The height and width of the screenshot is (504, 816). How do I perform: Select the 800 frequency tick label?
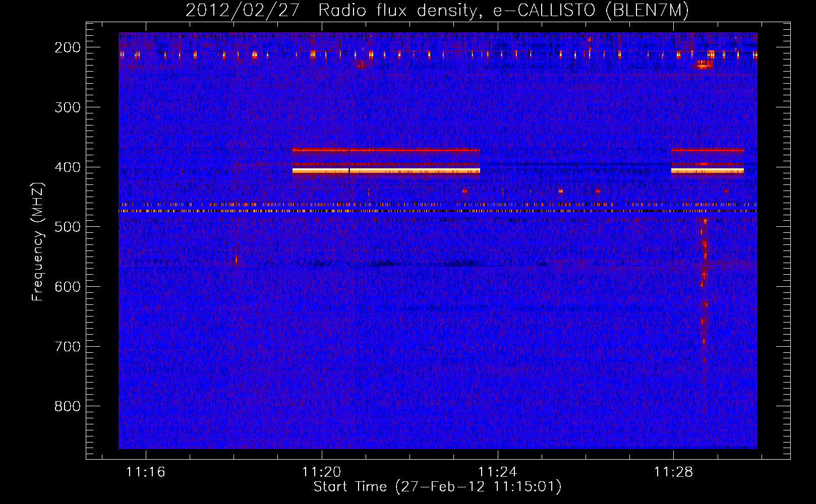coord(67,406)
